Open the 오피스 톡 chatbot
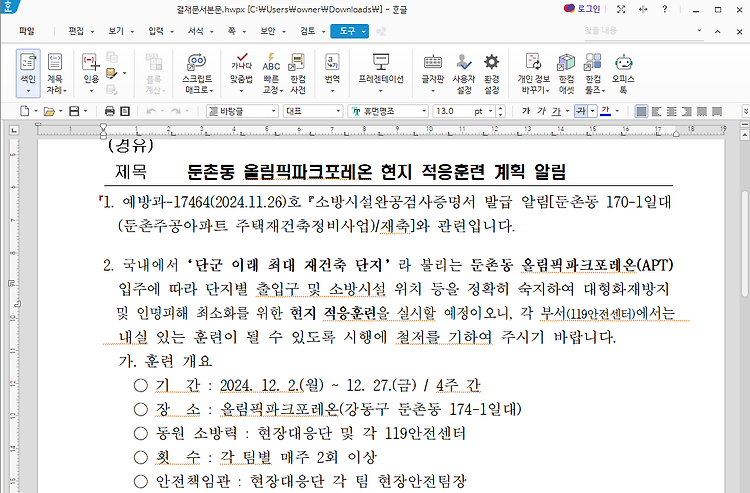 623,73
